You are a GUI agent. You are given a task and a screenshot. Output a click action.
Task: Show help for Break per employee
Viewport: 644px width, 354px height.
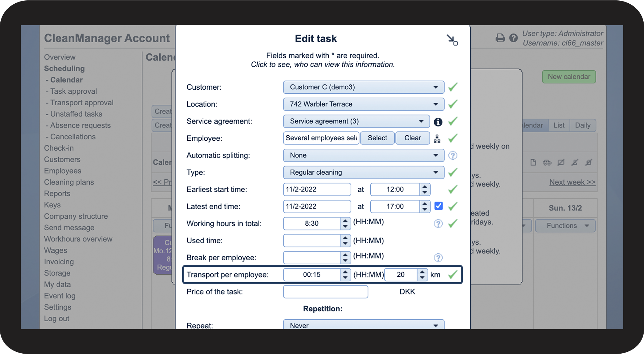[x=438, y=258]
